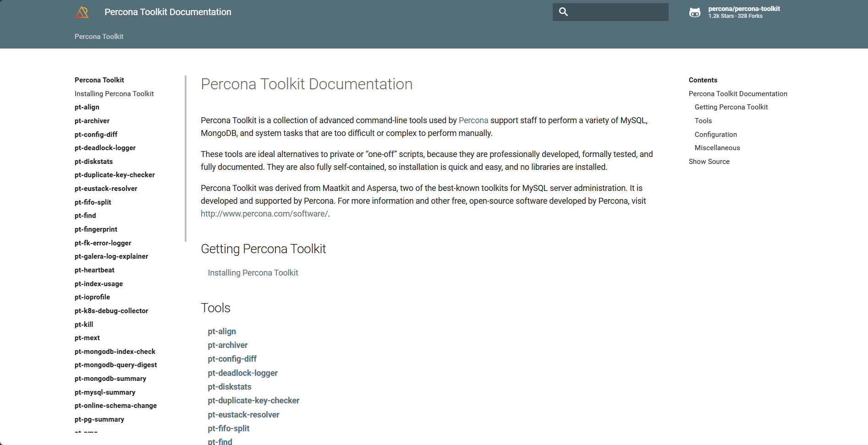The width and height of the screenshot is (868, 445).
Task: Open http://www.percona.com/software/ link
Action: click(264, 214)
